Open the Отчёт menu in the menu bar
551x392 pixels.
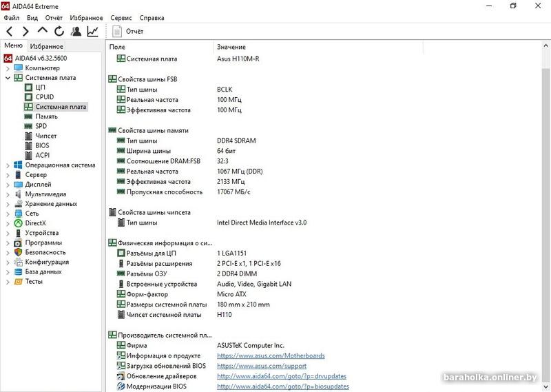pos(54,18)
